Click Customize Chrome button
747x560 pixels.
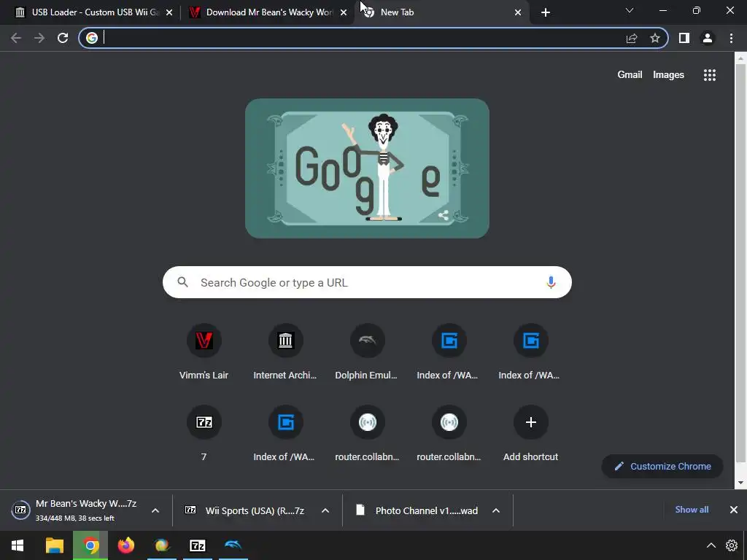pyautogui.click(x=662, y=466)
